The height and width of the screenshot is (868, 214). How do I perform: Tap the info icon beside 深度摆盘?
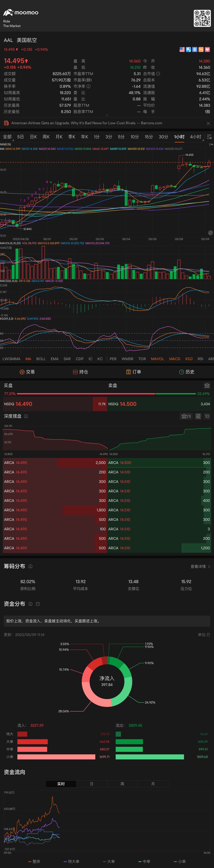26,416
